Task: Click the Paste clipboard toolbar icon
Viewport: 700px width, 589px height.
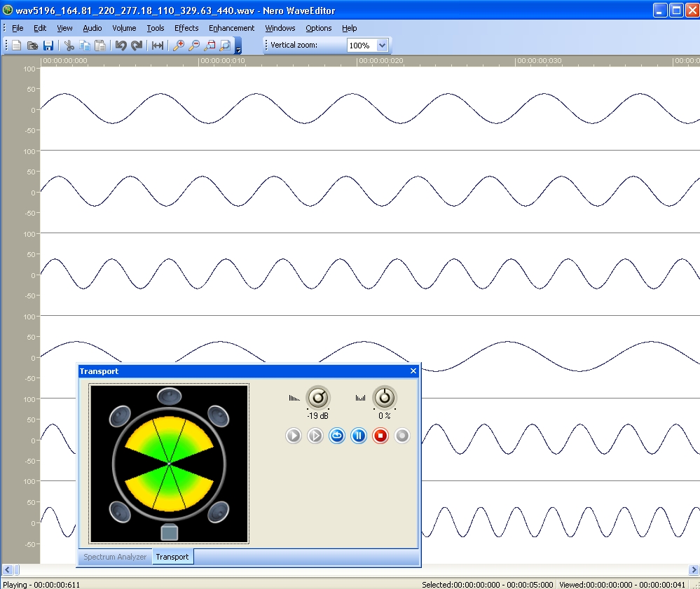Action: [x=100, y=46]
